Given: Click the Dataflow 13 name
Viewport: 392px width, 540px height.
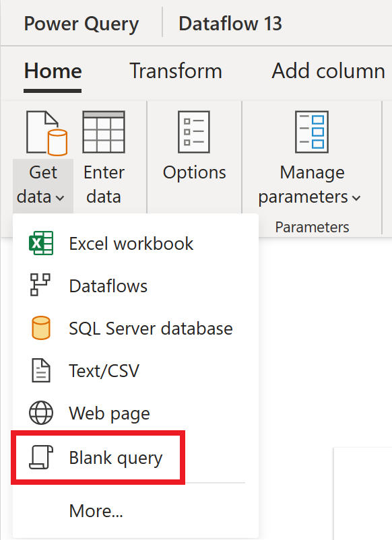Looking at the screenshot, I should click(230, 24).
